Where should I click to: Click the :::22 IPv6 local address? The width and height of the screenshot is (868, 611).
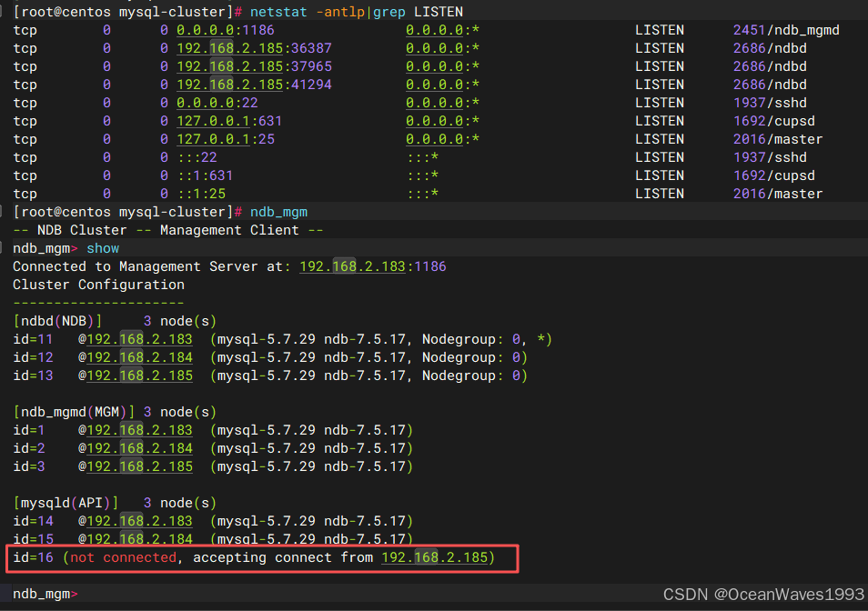click(x=197, y=157)
